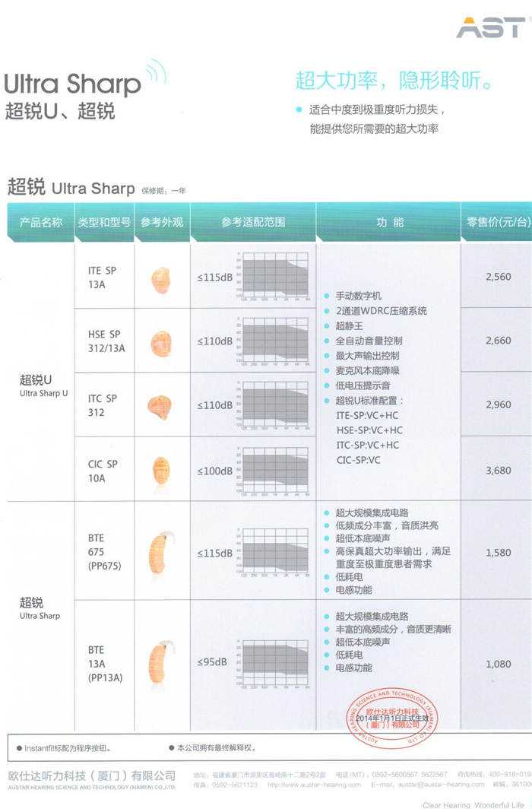Click the 欧仕达听力科技(厦门)有限公司 company name
The width and height of the screenshot is (532, 809).
(x=92, y=776)
